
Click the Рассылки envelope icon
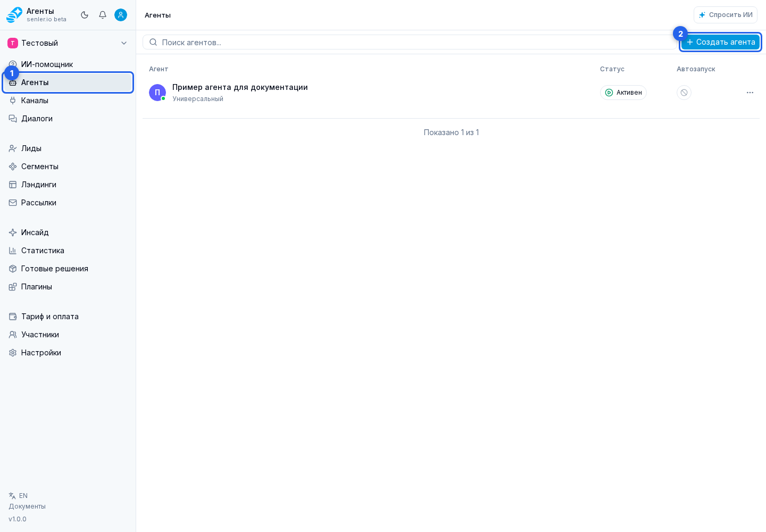(x=13, y=203)
